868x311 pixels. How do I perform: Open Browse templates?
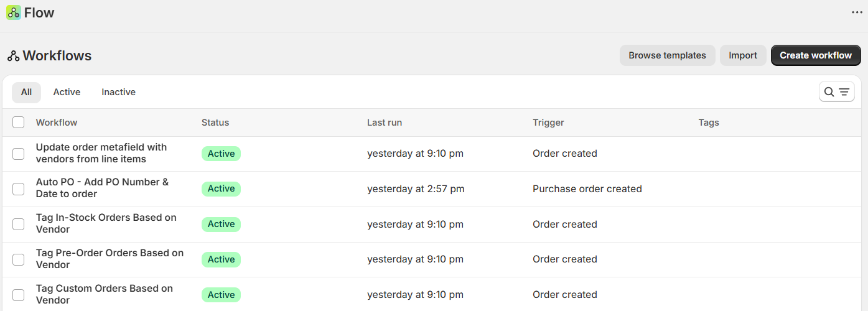(x=667, y=55)
